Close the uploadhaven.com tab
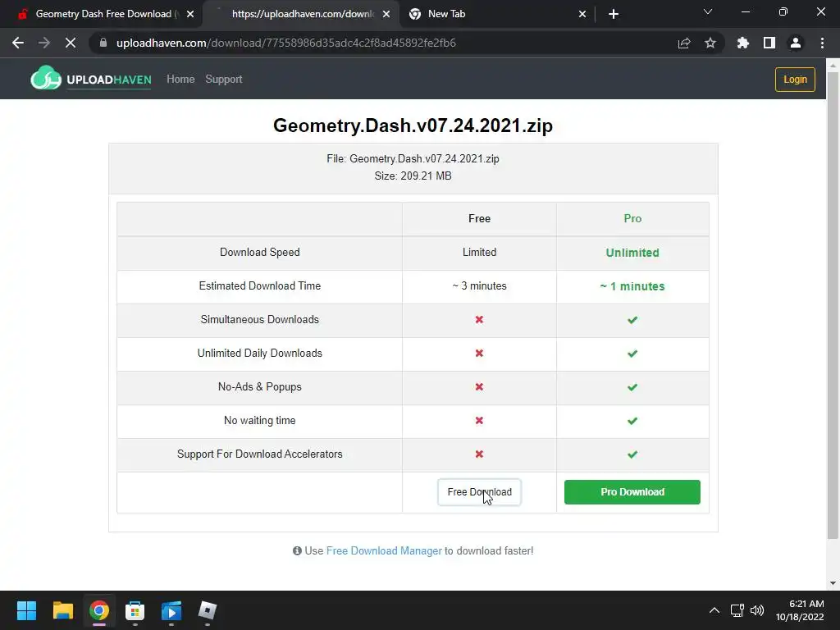Image resolution: width=840 pixels, height=630 pixels. click(386, 14)
